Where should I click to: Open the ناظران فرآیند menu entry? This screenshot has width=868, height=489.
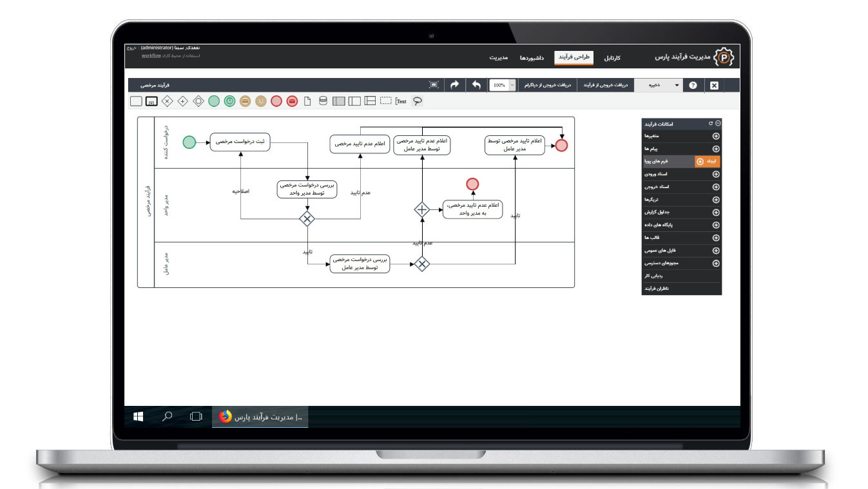click(682, 289)
